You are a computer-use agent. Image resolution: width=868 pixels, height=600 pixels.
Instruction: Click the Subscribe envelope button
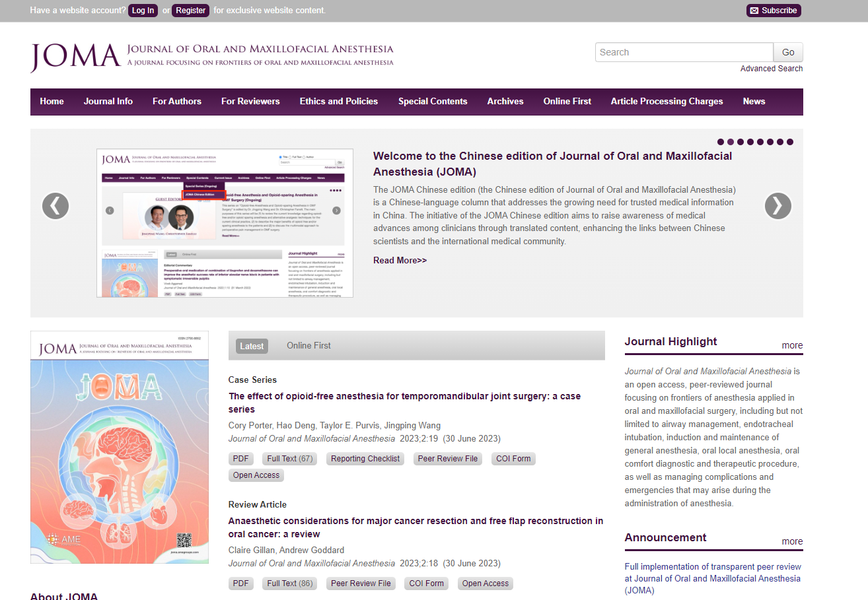[x=773, y=11]
